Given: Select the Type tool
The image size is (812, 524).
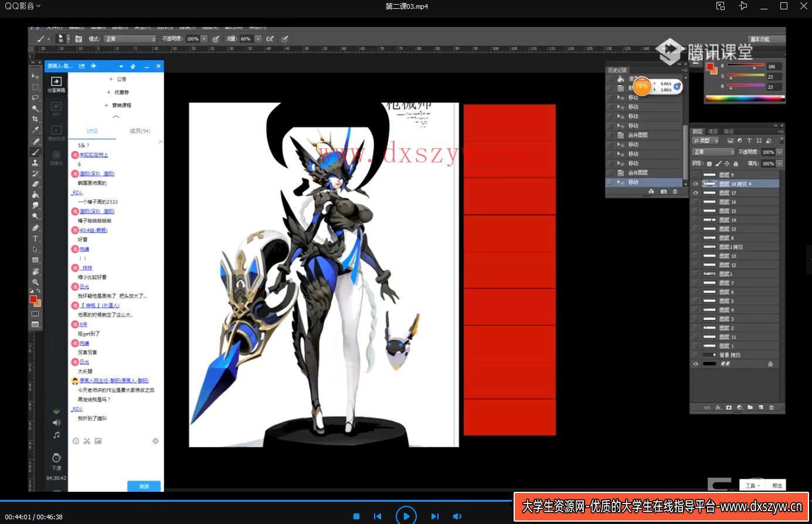Looking at the screenshot, I should click(35, 239).
